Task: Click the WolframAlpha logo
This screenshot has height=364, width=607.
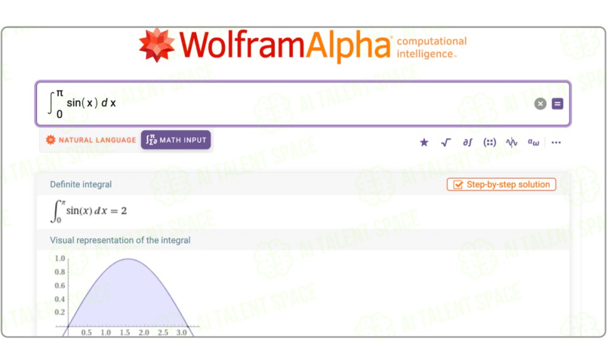Action: coord(266,45)
